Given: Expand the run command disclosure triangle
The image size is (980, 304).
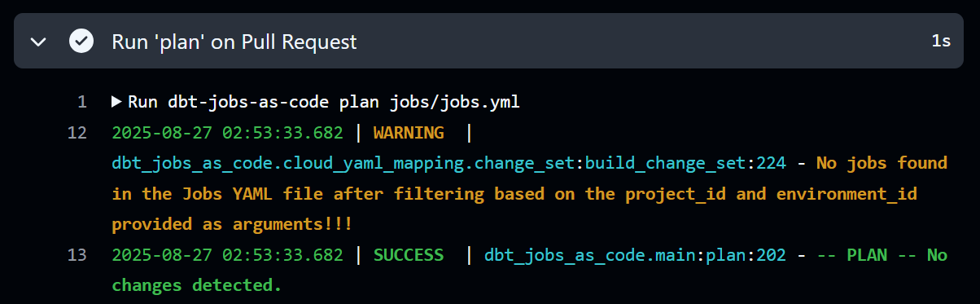Looking at the screenshot, I should (116, 103).
